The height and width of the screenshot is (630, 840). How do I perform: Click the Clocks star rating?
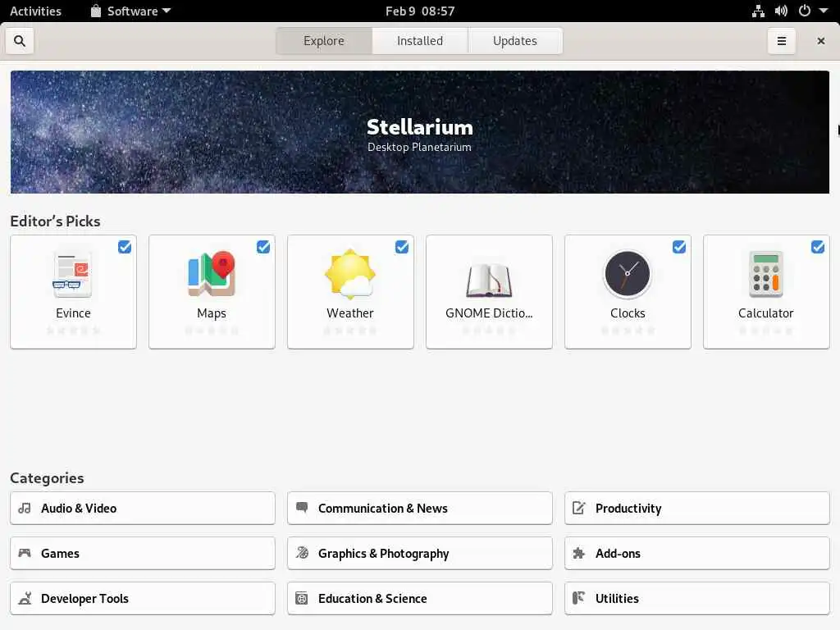pos(628,331)
